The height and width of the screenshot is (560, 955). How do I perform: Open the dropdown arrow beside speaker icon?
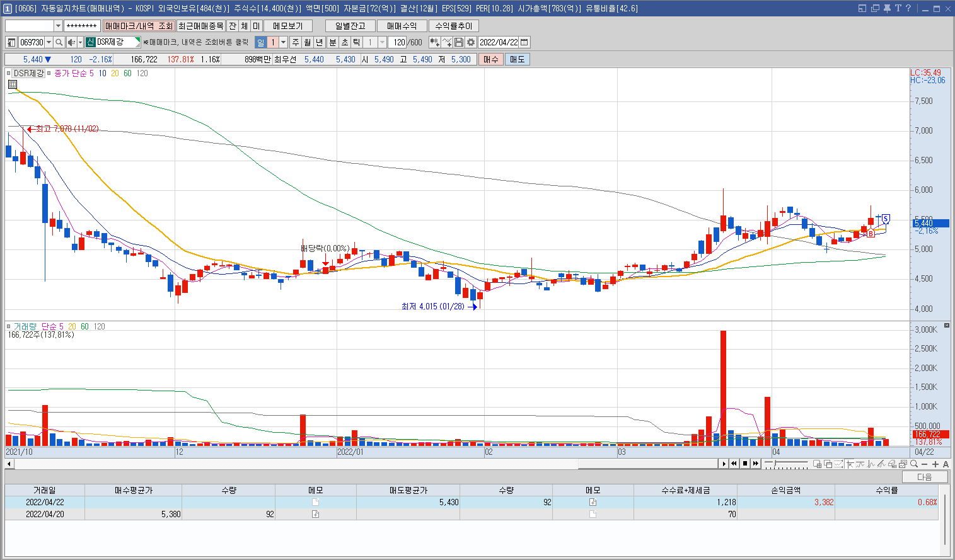tap(80, 42)
